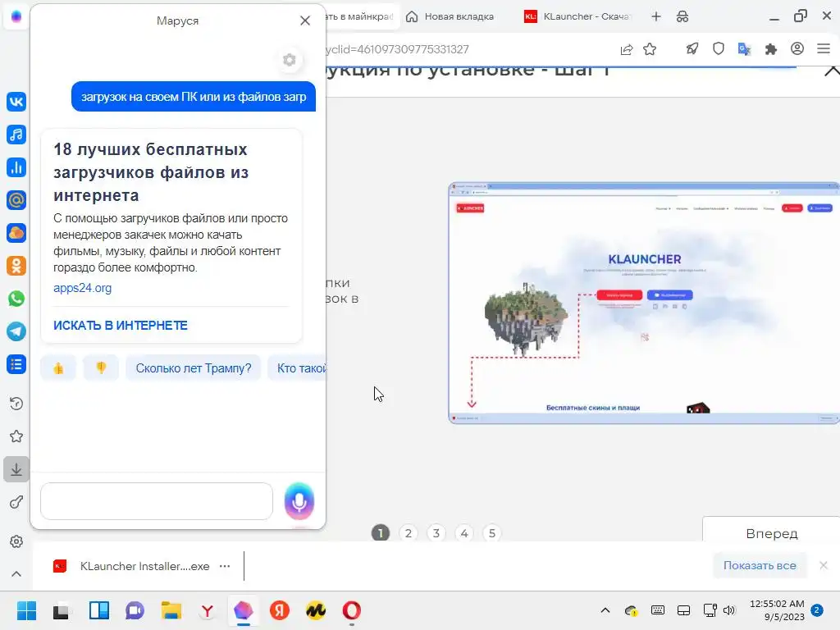Click the address bar URL text

pos(397,49)
